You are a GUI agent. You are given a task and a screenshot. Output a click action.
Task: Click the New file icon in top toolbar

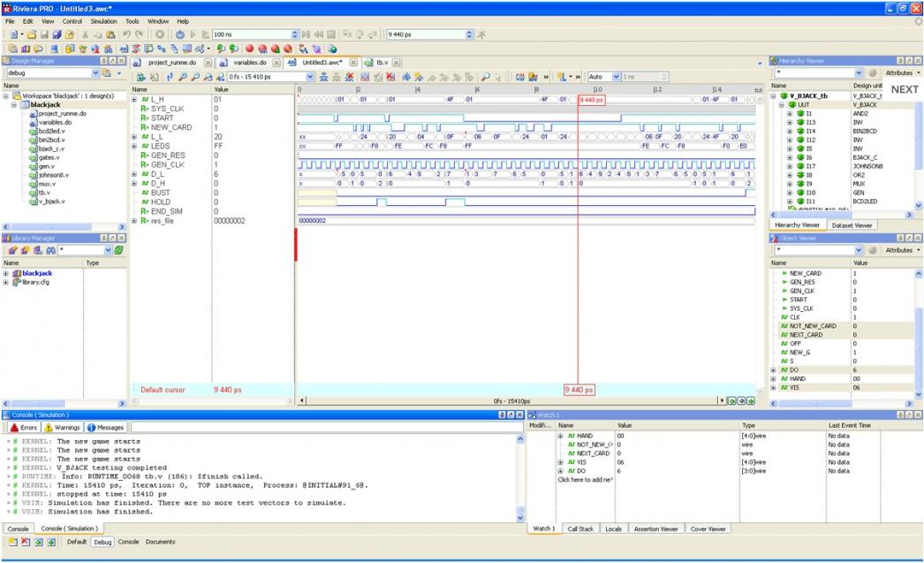(13, 34)
